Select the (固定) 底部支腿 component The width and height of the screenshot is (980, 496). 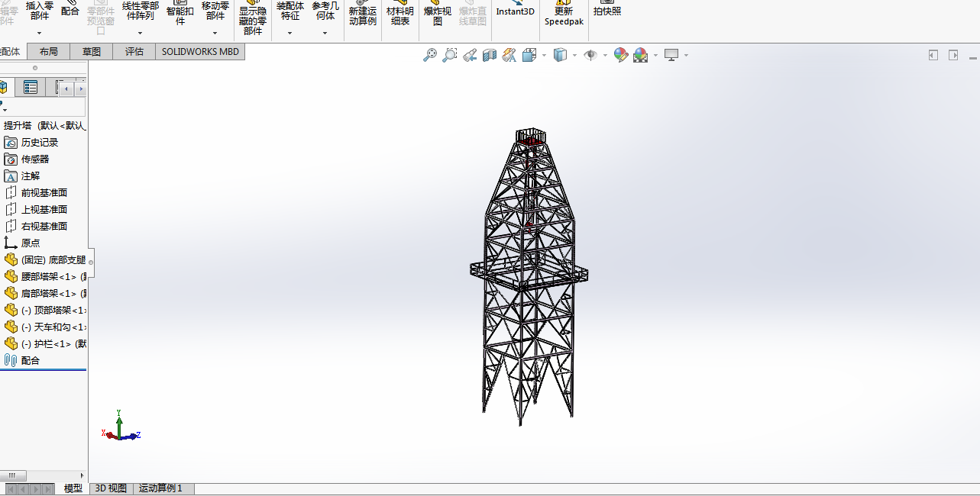click(44, 260)
